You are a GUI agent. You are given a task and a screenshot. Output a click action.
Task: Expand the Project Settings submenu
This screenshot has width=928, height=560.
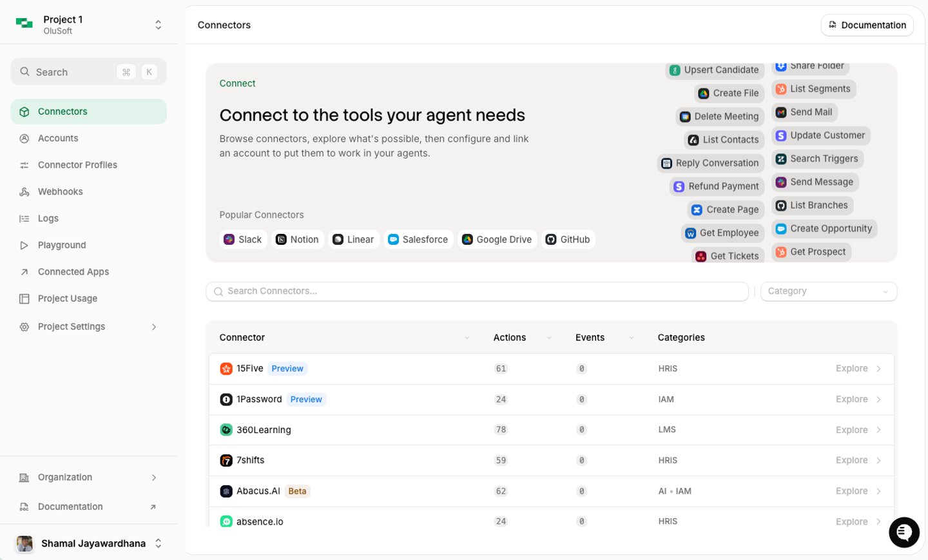[154, 327]
